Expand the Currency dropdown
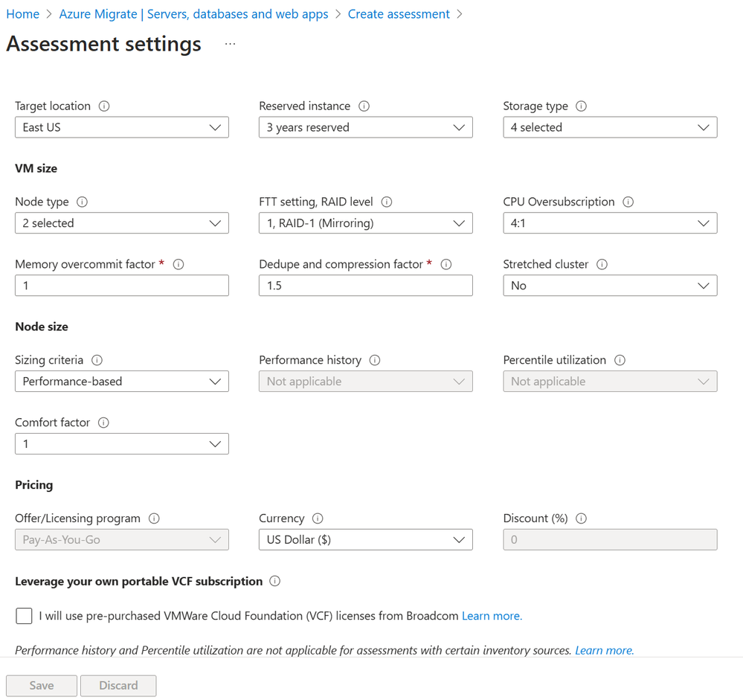The width and height of the screenshot is (743, 700). coord(365,539)
